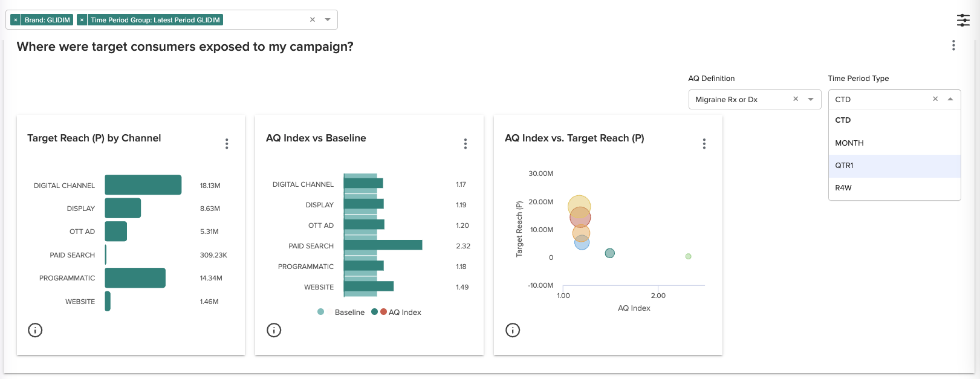The image size is (980, 379).
Task: Remove the Time Period Group filter tag
Action: 82,20
